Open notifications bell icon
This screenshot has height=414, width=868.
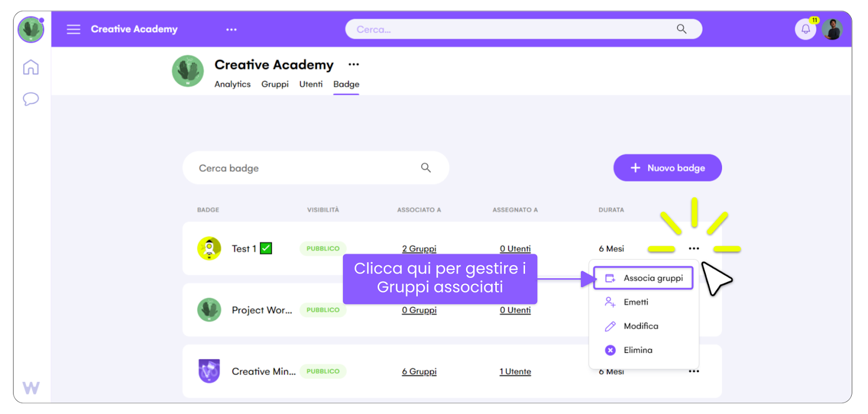806,29
